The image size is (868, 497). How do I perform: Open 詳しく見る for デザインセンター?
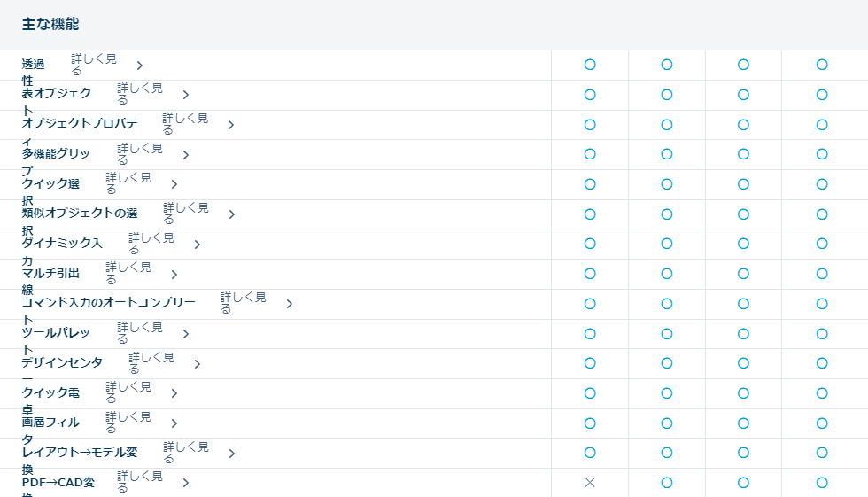coord(151,363)
